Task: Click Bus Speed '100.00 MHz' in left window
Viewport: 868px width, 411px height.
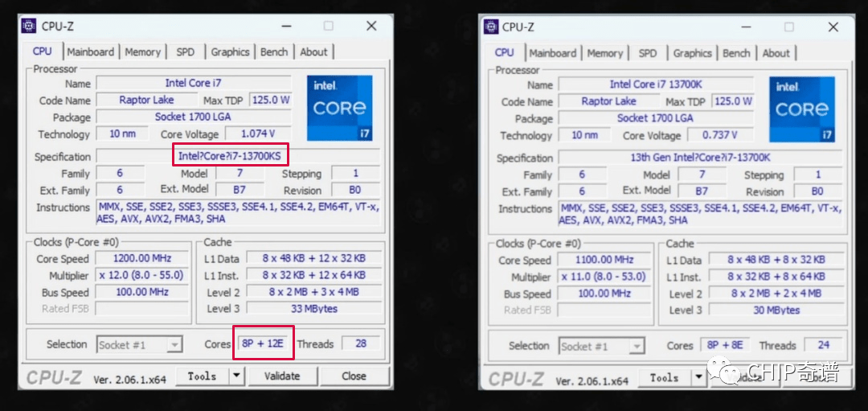Action: coord(142,292)
